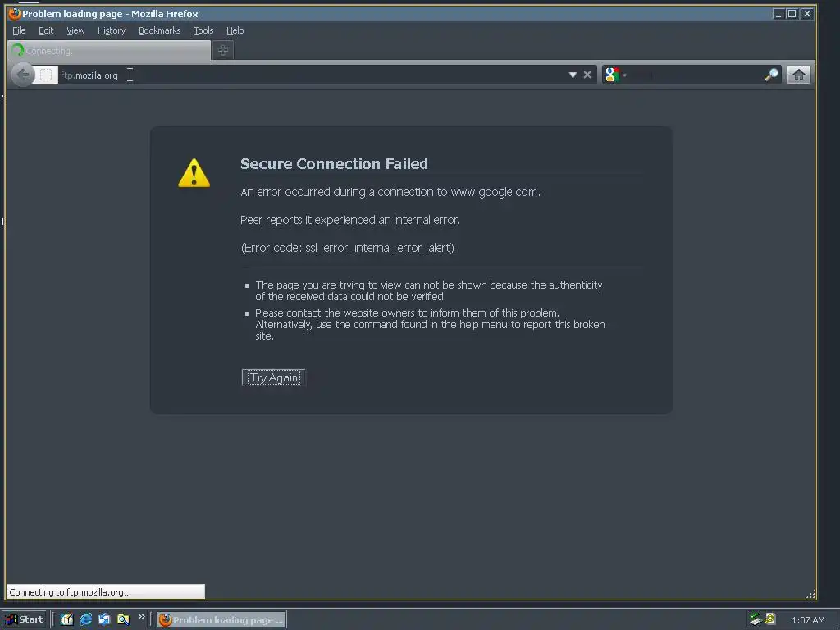Viewport: 840px width, 630px height.
Task: Click the window resize grip at bottom right
Action: pyautogui.click(x=810, y=594)
